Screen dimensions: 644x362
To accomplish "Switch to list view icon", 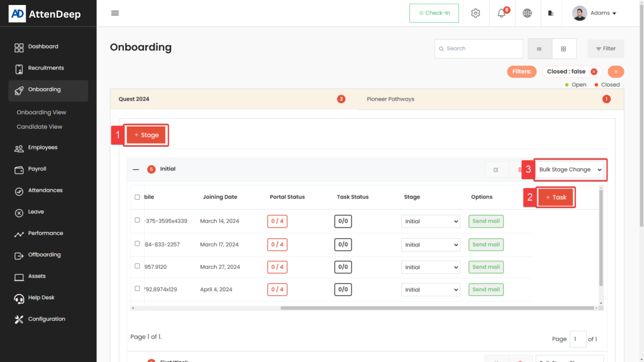I will point(540,49).
